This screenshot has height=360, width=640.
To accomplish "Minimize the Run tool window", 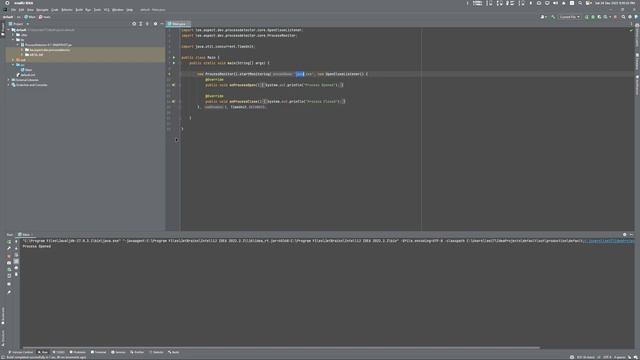I will [x=631, y=235].
